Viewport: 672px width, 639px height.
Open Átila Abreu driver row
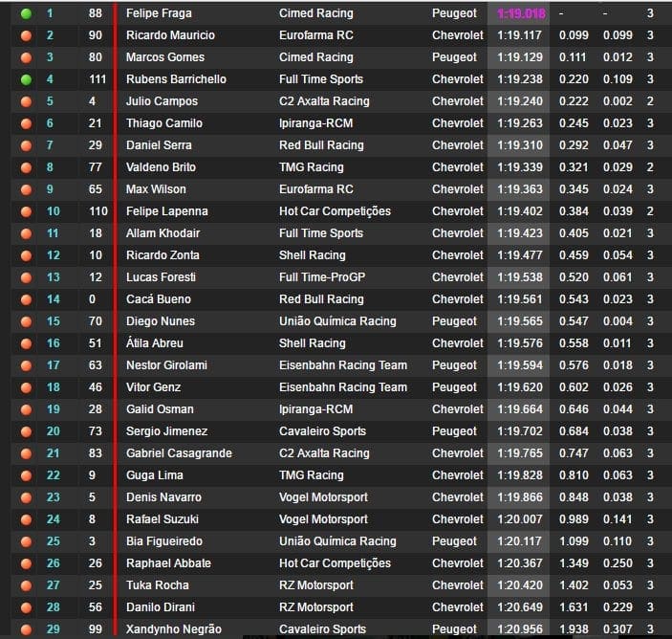[155, 343]
